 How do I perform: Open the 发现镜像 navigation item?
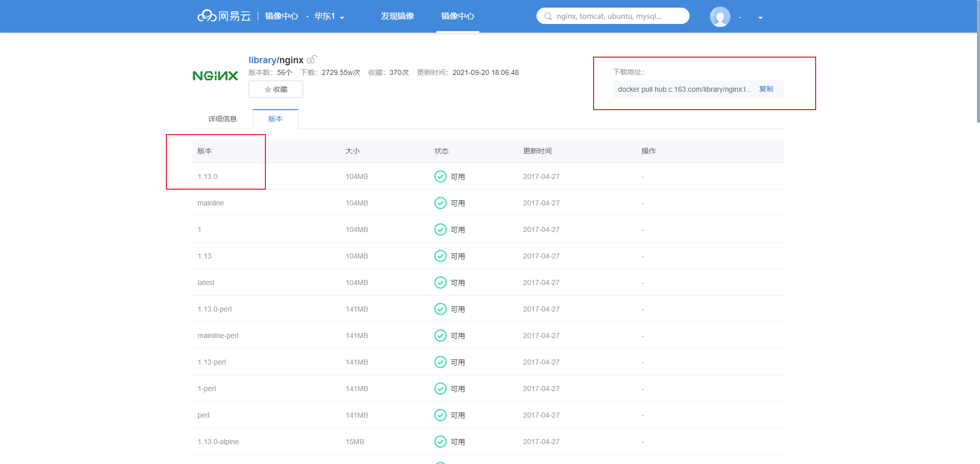(398, 16)
